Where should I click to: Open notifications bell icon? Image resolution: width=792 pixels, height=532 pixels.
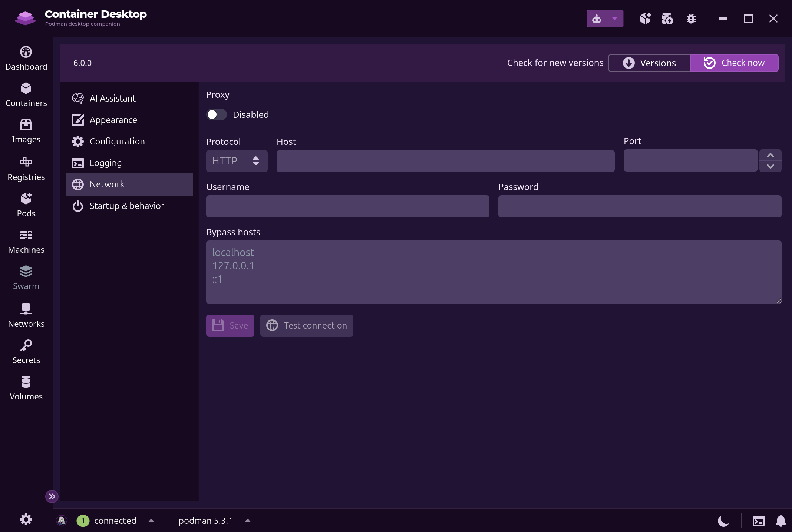click(781, 521)
